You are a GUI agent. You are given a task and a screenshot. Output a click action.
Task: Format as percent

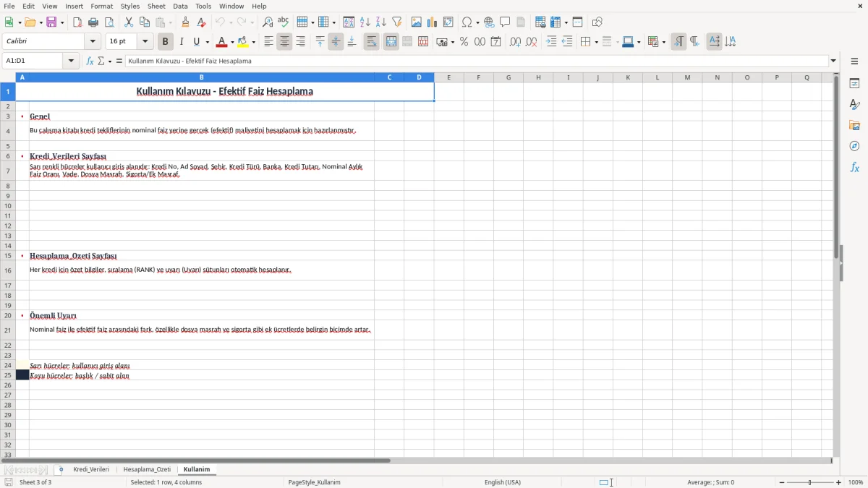(464, 42)
